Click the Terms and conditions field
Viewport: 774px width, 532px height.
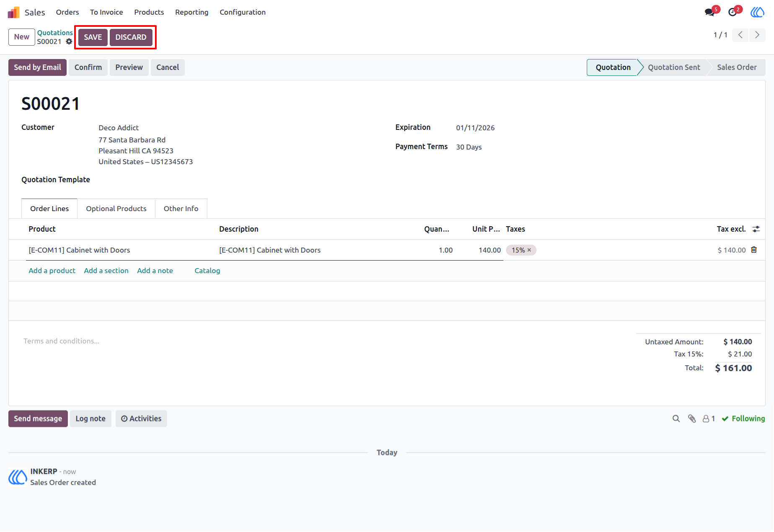[x=62, y=341]
